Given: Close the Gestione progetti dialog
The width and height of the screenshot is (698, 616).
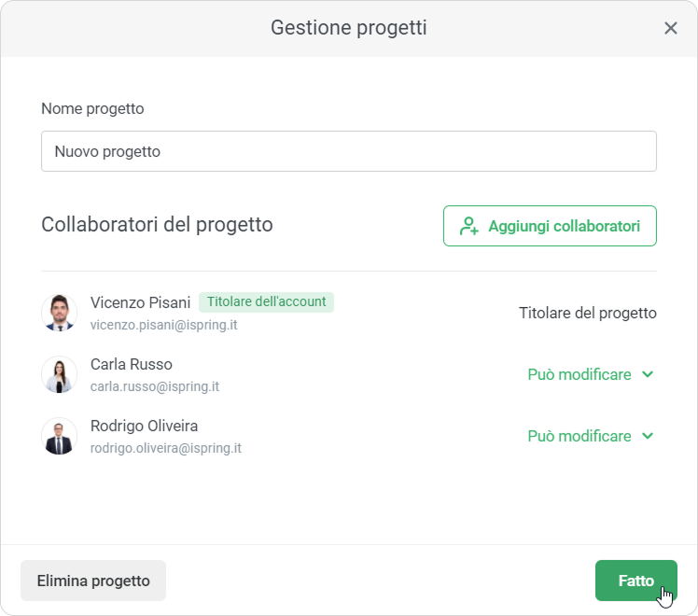Looking at the screenshot, I should [x=670, y=28].
